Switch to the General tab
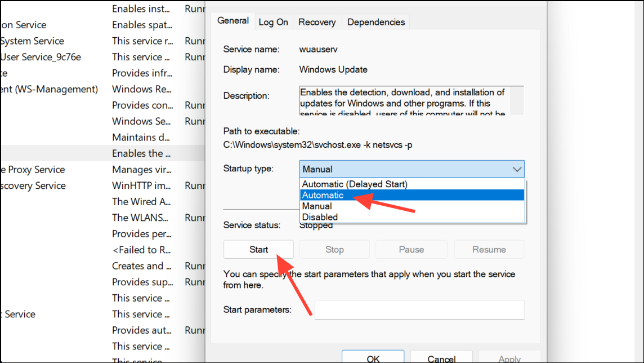The image size is (644, 363). pos(233,20)
